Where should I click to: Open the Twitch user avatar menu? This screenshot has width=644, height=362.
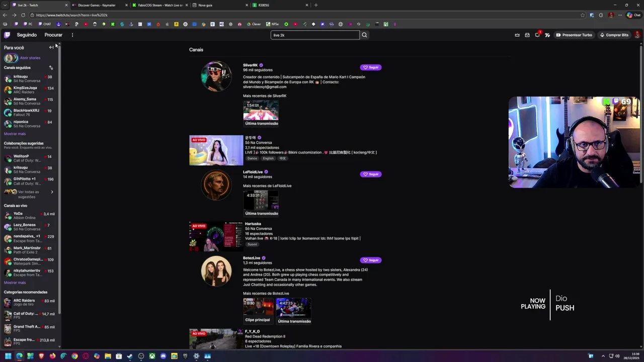637,35
